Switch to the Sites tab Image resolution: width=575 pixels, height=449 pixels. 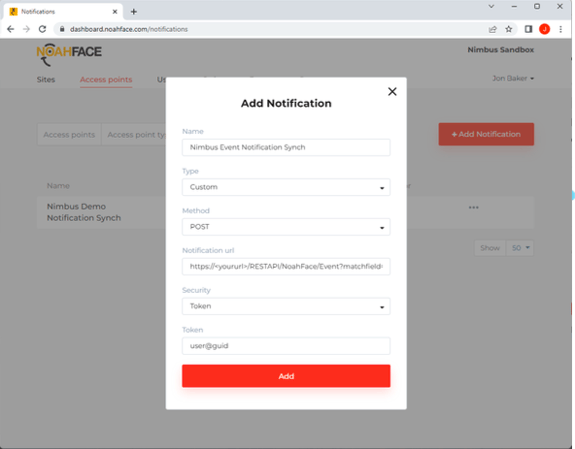click(46, 80)
